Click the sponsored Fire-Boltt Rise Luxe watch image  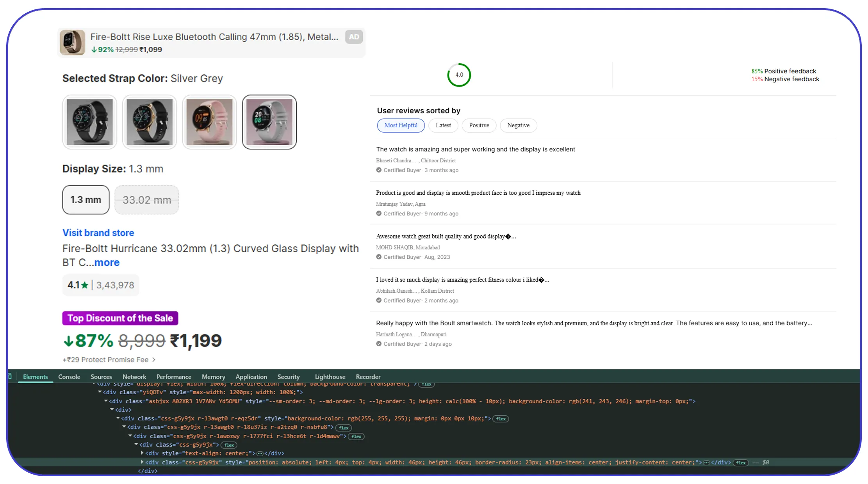72,43
